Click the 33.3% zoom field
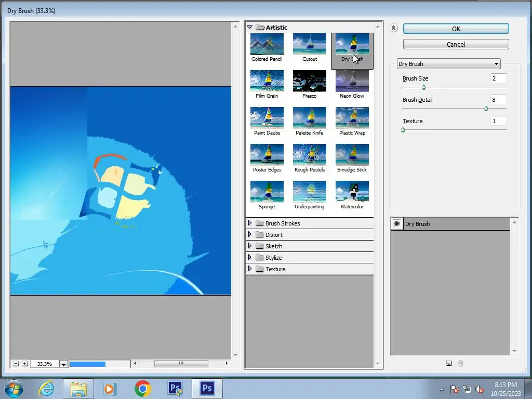This screenshot has width=532, height=399. 45,364
